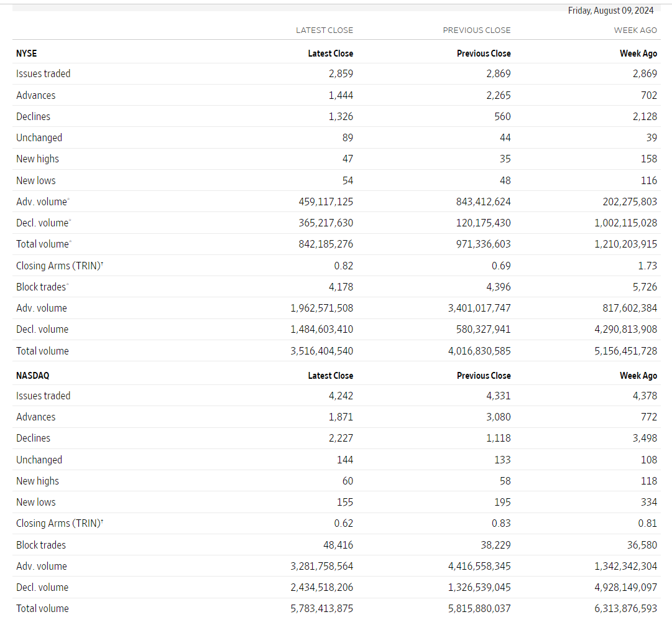Select NASDAQ Block trades value 48,416
The height and width of the screenshot is (617, 672).
[338, 545]
